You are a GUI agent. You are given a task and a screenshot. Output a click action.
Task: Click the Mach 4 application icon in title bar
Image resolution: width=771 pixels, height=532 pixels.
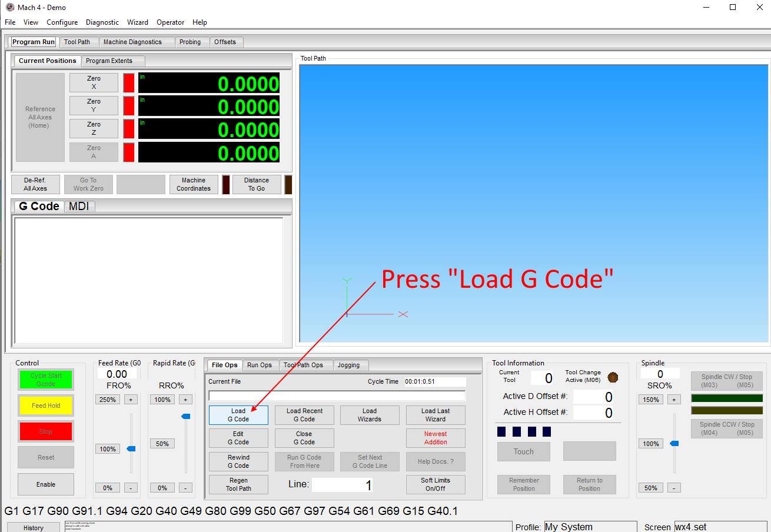click(x=9, y=8)
